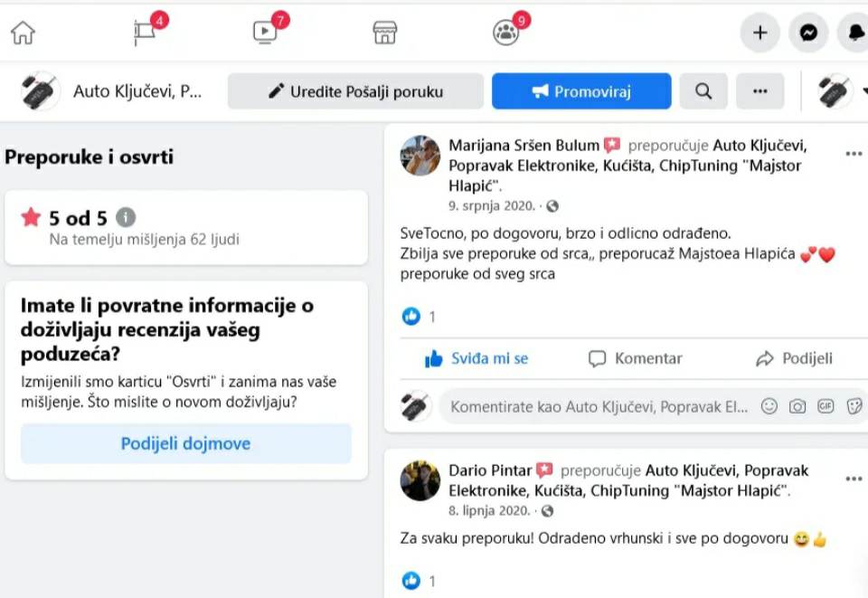This screenshot has height=598, width=868.
Task: Open Watch video icon with 7 notifications
Action: coord(267,31)
